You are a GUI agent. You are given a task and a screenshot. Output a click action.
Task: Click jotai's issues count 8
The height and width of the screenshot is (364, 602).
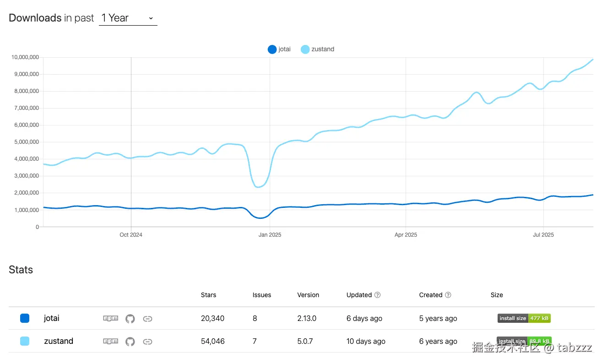point(255,318)
